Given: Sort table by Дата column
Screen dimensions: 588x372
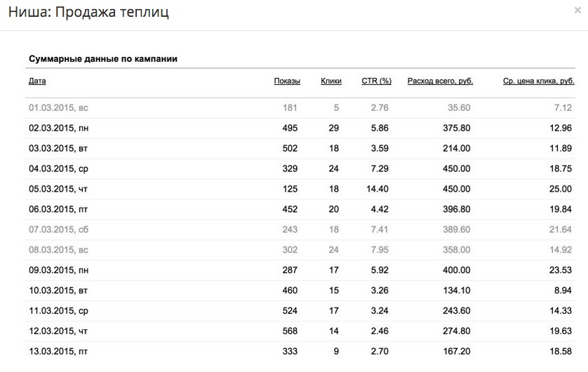Looking at the screenshot, I should click(37, 81).
